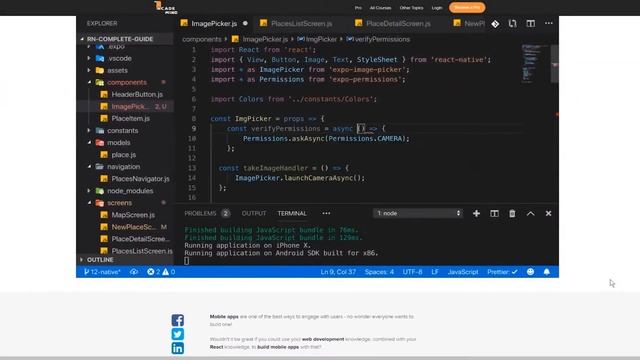Click 'Ln 9, Col 37' in status bar
This screenshot has width=640, height=360.
[x=338, y=272]
